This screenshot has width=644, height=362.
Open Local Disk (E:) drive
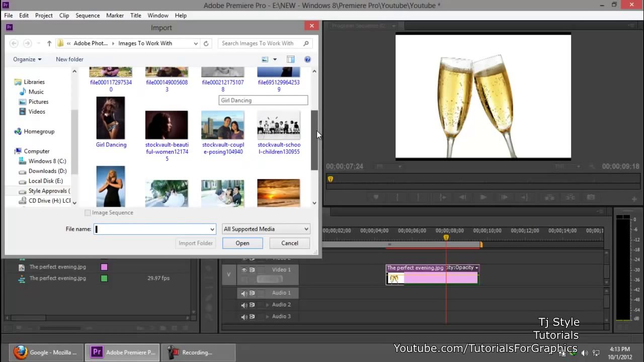click(x=45, y=181)
